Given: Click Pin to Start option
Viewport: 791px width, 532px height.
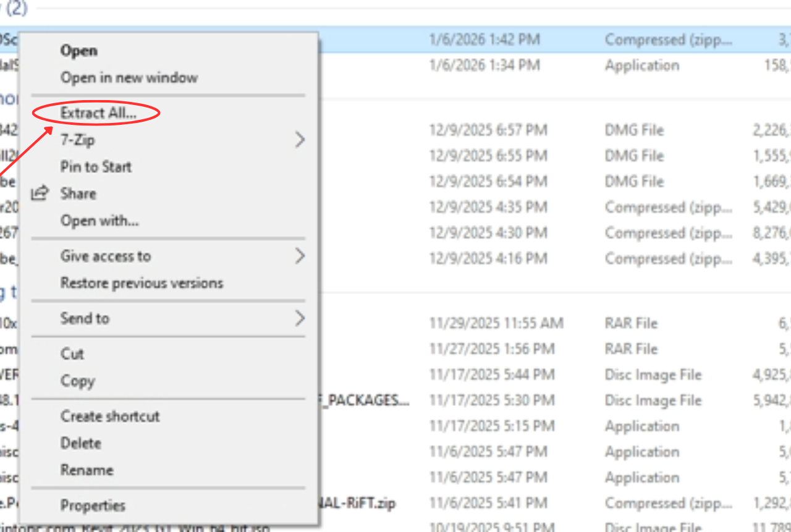Looking at the screenshot, I should pyautogui.click(x=96, y=167).
